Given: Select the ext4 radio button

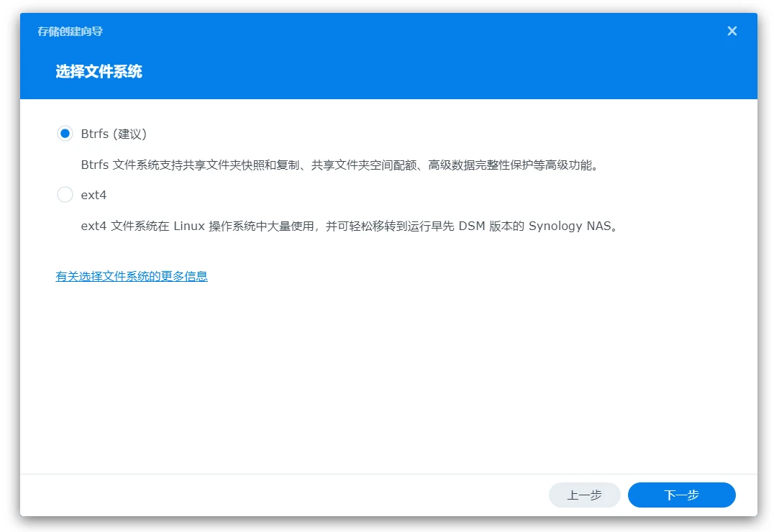Looking at the screenshot, I should click(x=65, y=195).
